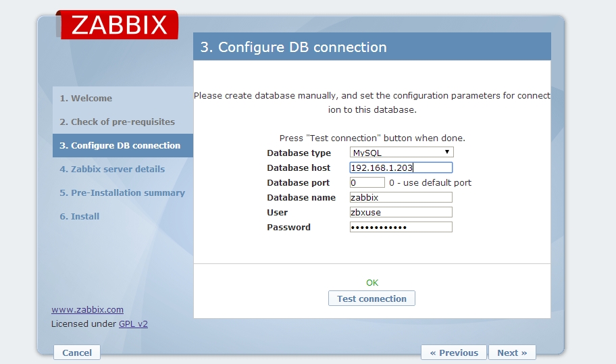Go back with the Previous button
This screenshot has width=616, height=364.
coord(454,353)
